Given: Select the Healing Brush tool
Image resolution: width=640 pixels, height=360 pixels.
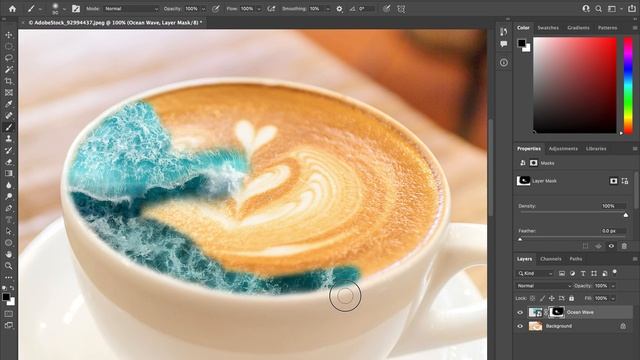Looking at the screenshot, I should point(9,116).
